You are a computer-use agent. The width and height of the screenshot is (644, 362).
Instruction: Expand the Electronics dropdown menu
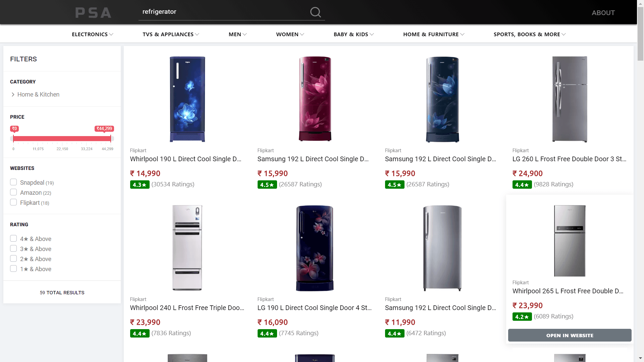click(x=92, y=35)
